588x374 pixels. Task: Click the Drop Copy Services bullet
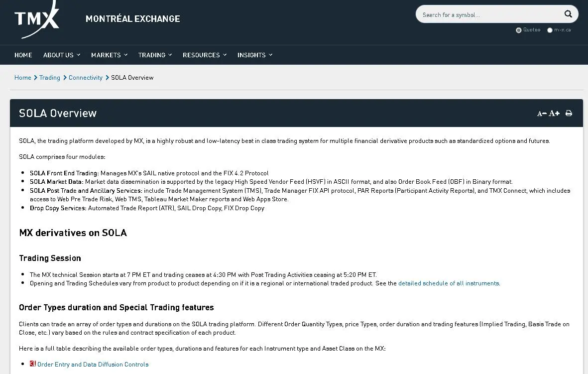coord(147,208)
